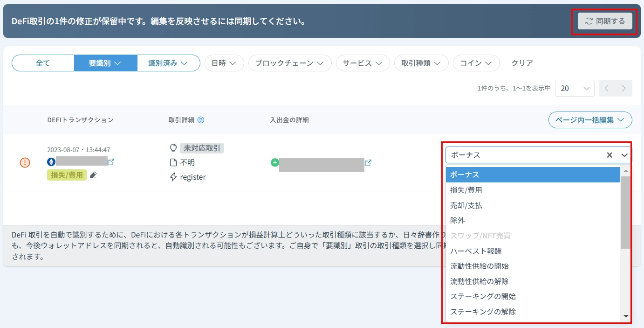Screen dimensions: 644x328
Task: Clear the ボーナス selection with the X icon
Action: pos(610,155)
